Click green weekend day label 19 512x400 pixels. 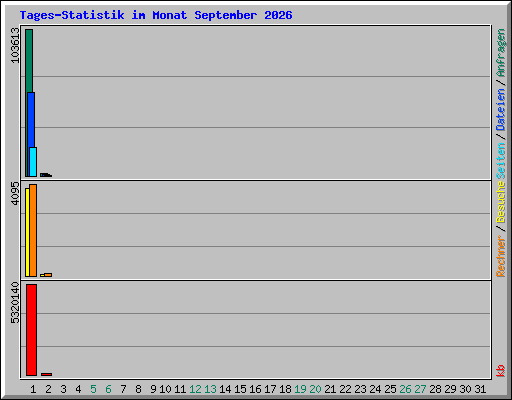[300, 389]
